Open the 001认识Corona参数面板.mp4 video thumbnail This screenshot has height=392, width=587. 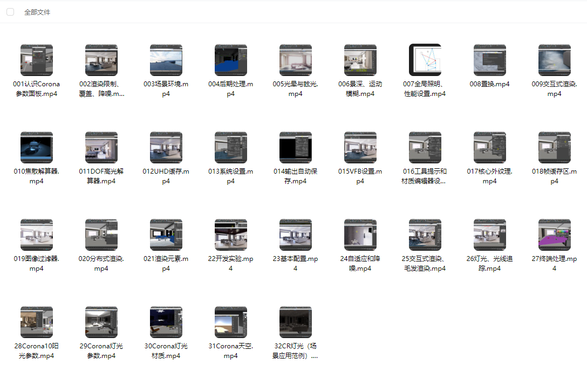37,60
